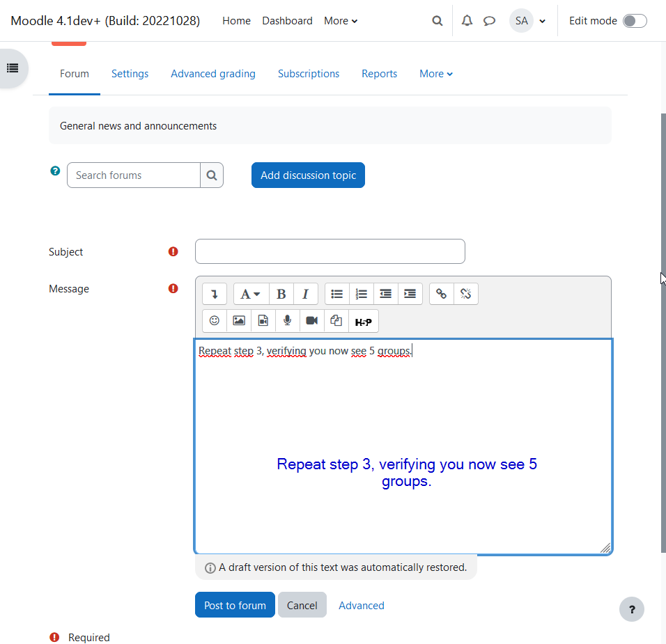Select the Forum tab
This screenshot has height=644, width=666.
coord(75,74)
